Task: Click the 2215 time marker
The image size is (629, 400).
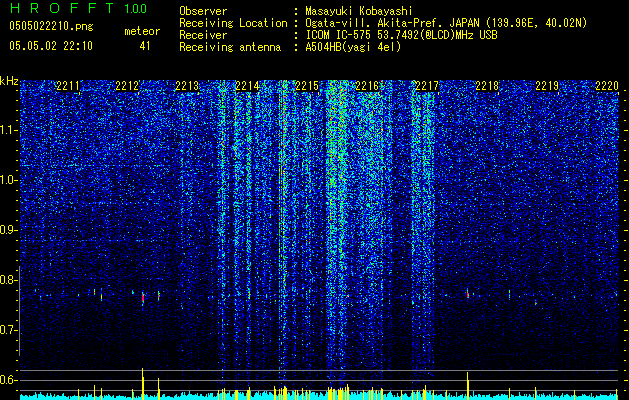Action: click(x=307, y=86)
